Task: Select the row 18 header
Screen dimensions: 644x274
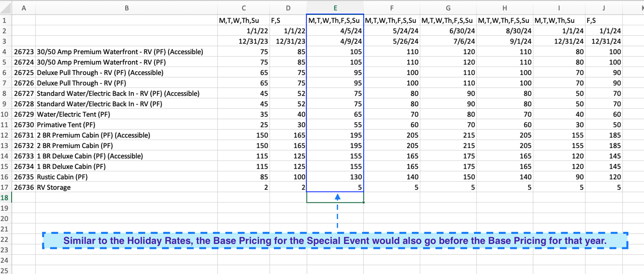Action: click(5, 198)
